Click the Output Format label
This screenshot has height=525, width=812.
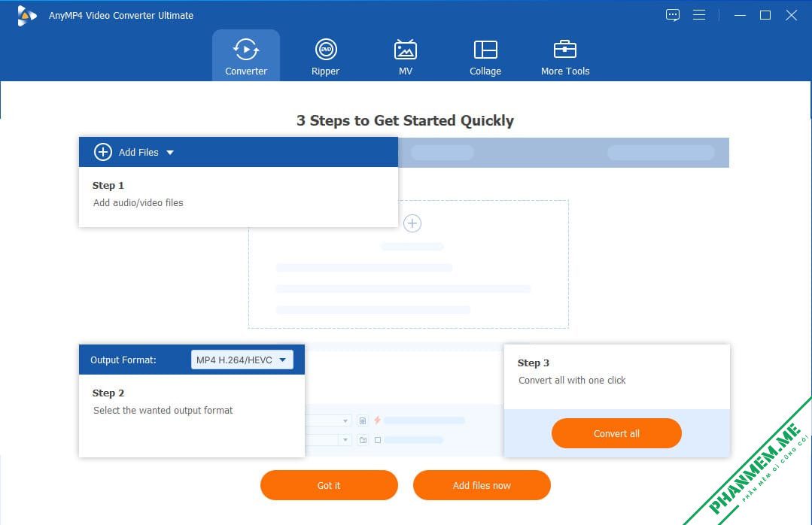click(123, 360)
